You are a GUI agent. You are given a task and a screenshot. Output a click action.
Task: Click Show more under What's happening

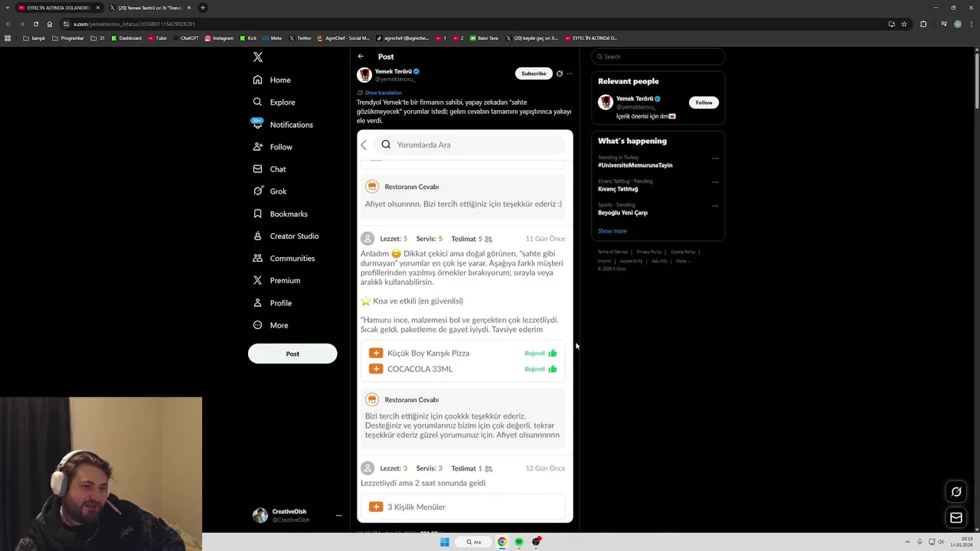tap(612, 231)
